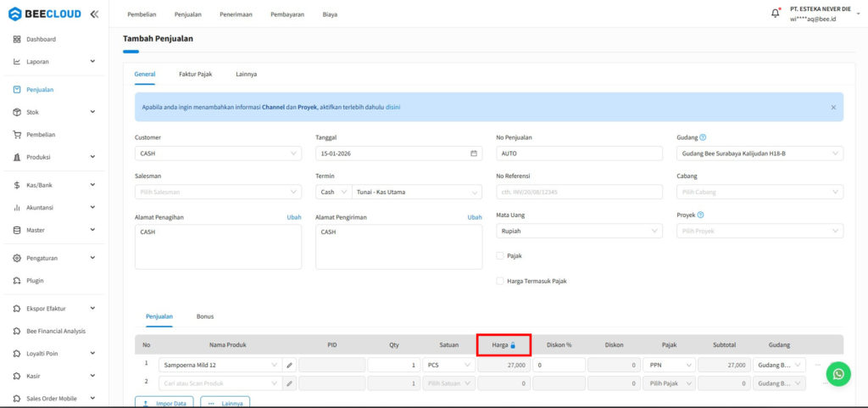Viewport: 868px width, 408px height.
Task: Switch to the Faktur Pajak tab
Action: (195, 75)
